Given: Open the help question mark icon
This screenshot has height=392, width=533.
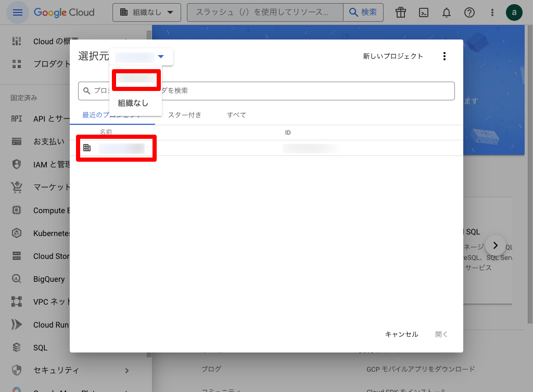Looking at the screenshot, I should (469, 12).
